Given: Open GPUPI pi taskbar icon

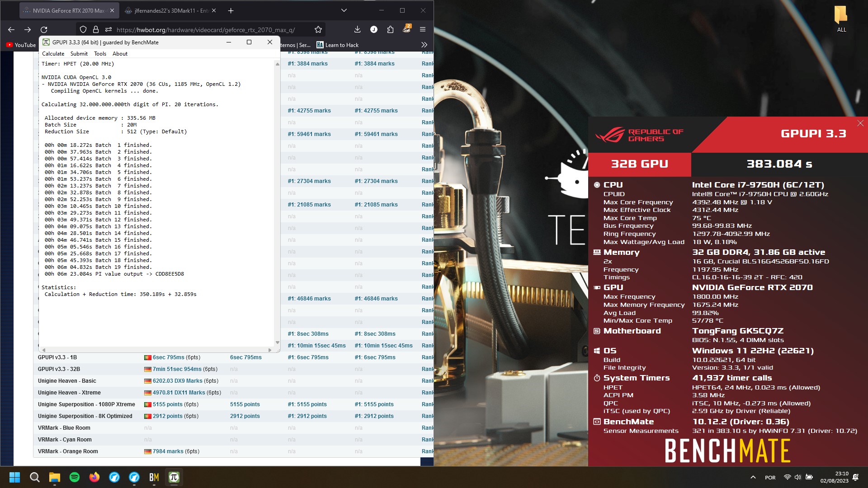Looking at the screenshot, I should point(174,477).
